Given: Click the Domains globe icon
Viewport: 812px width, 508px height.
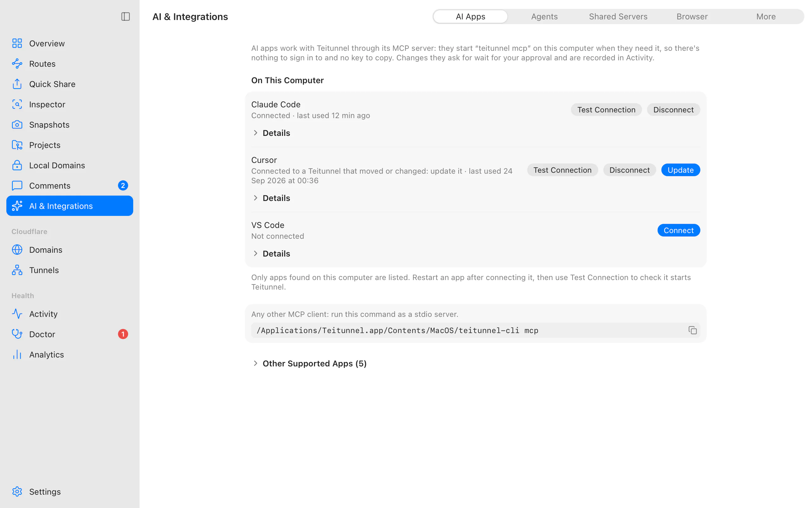Looking at the screenshot, I should point(17,250).
